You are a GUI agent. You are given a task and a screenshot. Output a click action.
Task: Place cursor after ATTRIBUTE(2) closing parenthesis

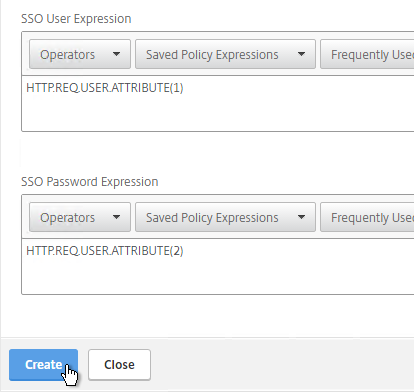(184, 251)
